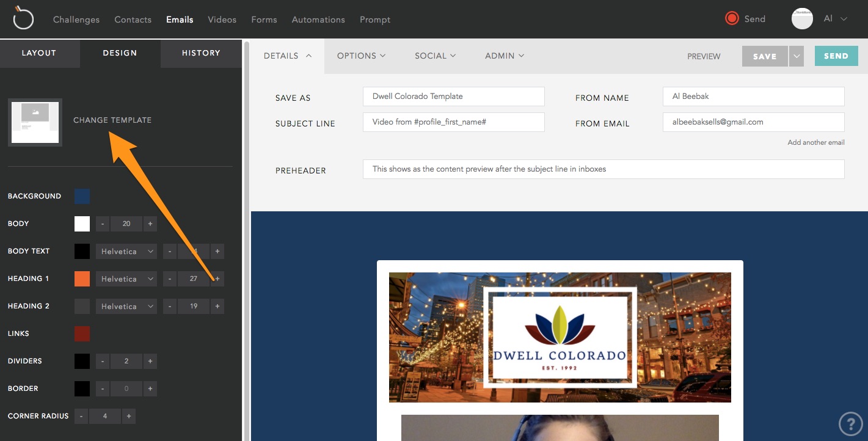Screen dimensions: 868x441
Task: Open the Challenges menu
Action: tap(76, 20)
